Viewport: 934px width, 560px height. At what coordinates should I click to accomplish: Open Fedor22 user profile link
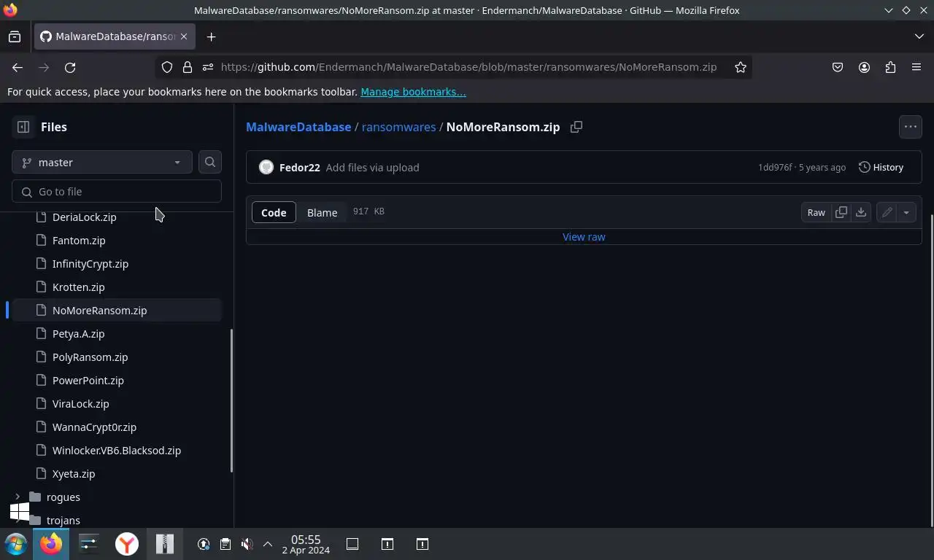pos(300,167)
